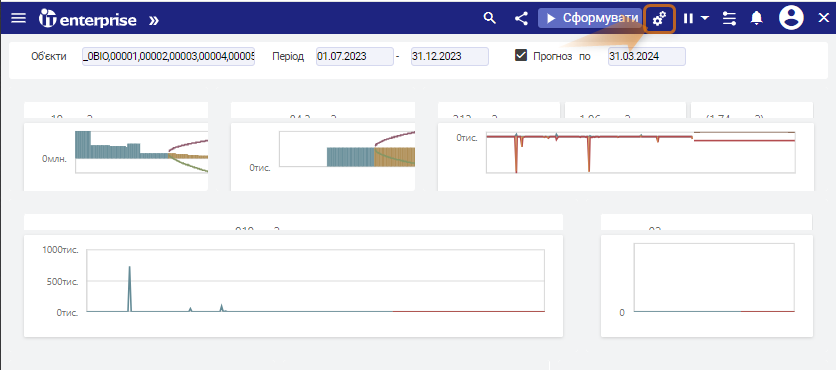Expand the double-chevron navigation arrows
The image size is (836, 370).
(x=154, y=21)
